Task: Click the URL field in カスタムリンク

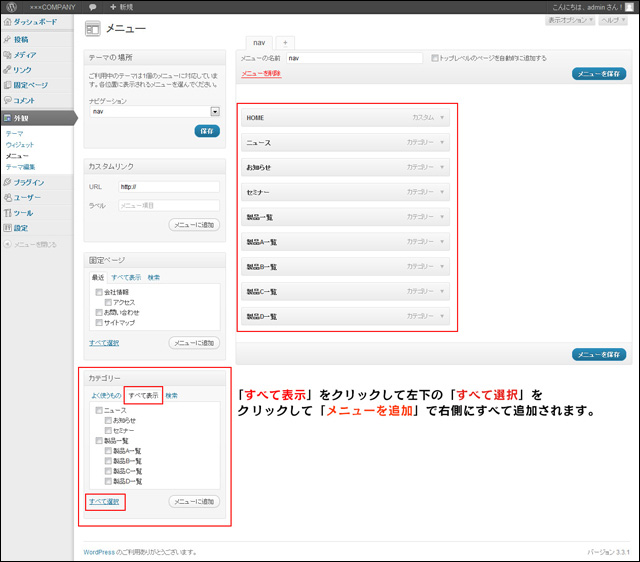Action: click(x=168, y=186)
